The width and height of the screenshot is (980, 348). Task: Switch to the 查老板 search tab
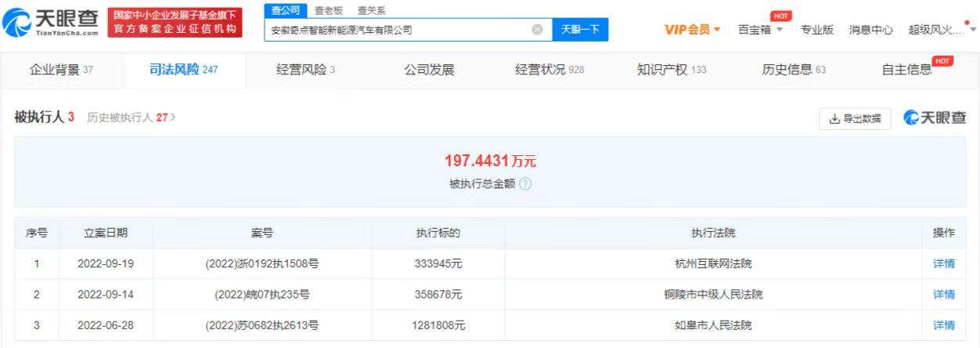click(328, 11)
